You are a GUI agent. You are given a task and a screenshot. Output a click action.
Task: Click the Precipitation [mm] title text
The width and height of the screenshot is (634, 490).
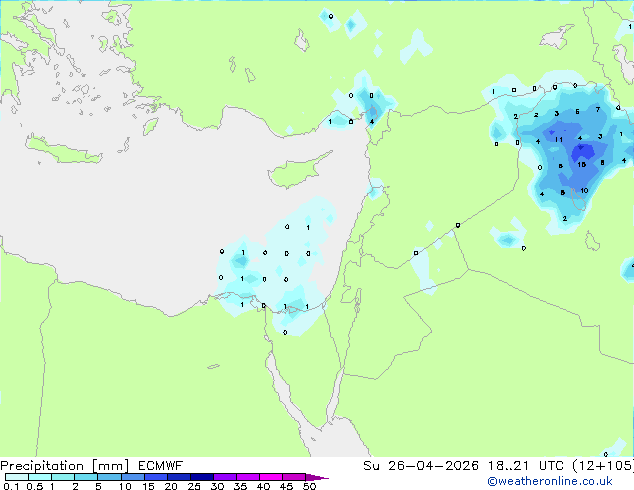[65, 466]
